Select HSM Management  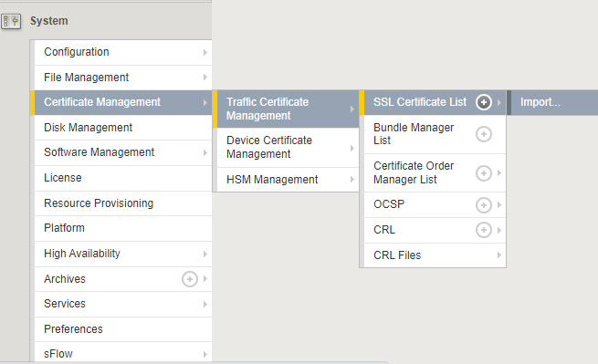coord(288,180)
